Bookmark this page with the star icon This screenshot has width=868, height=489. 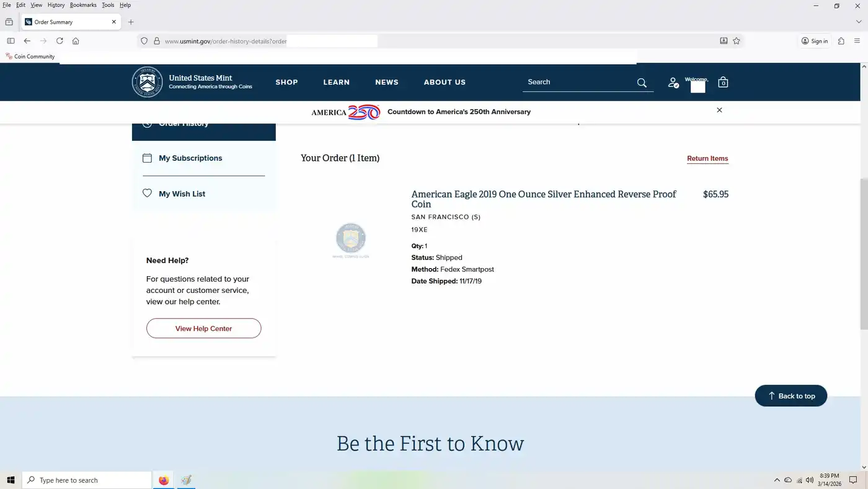[x=737, y=41]
